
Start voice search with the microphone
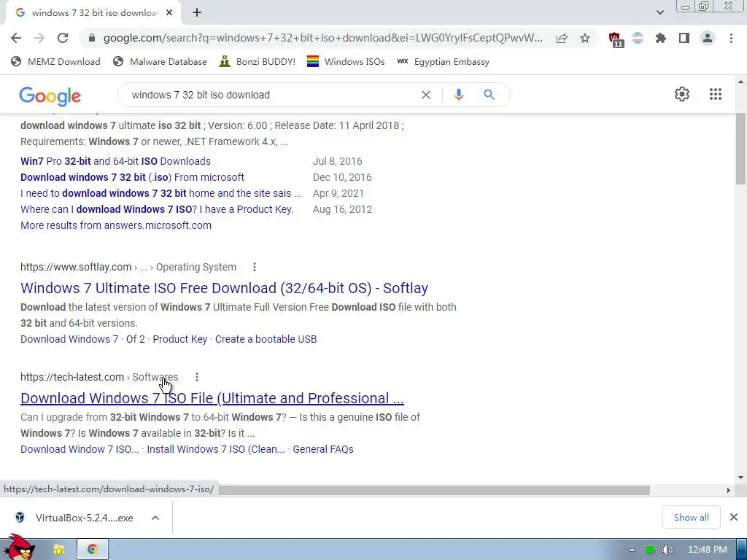point(458,95)
